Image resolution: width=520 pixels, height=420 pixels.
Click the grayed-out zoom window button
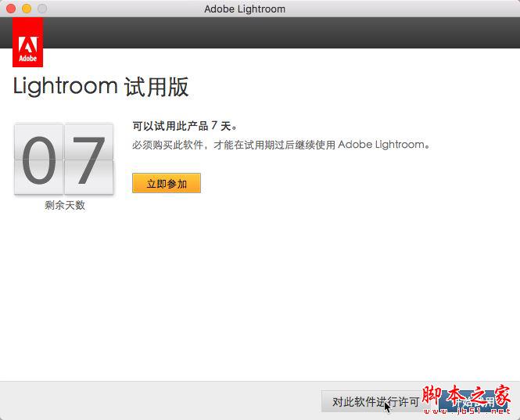point(42,9)
